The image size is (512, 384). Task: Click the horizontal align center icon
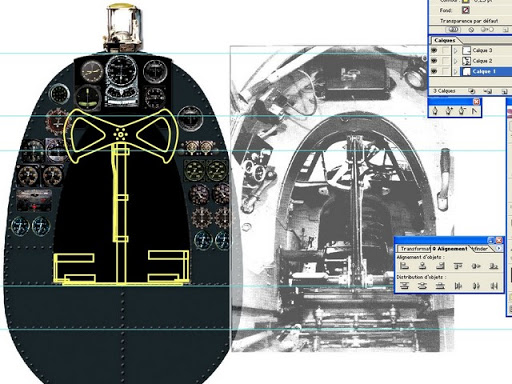coord(422,266)
